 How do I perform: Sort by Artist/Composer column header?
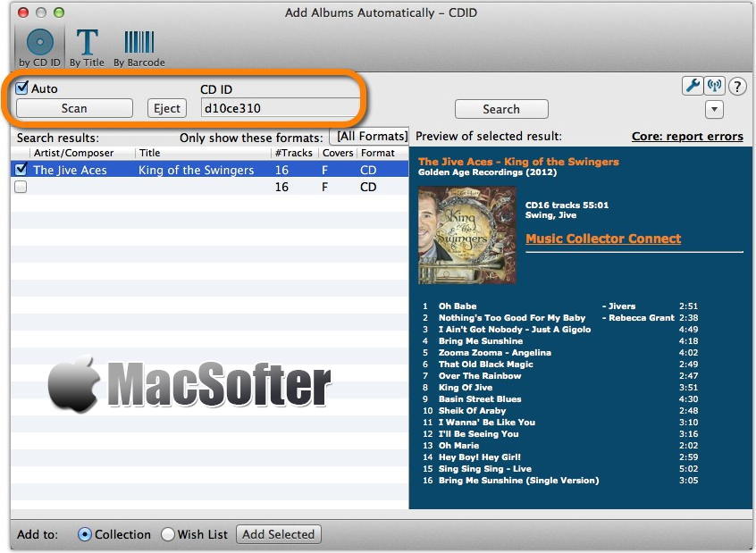[74, 153]
